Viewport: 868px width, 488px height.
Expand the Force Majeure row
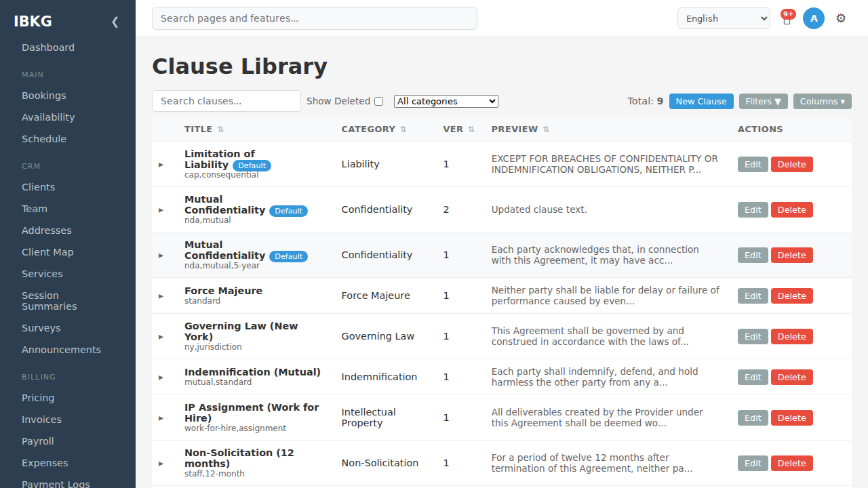tap(161, 296)
